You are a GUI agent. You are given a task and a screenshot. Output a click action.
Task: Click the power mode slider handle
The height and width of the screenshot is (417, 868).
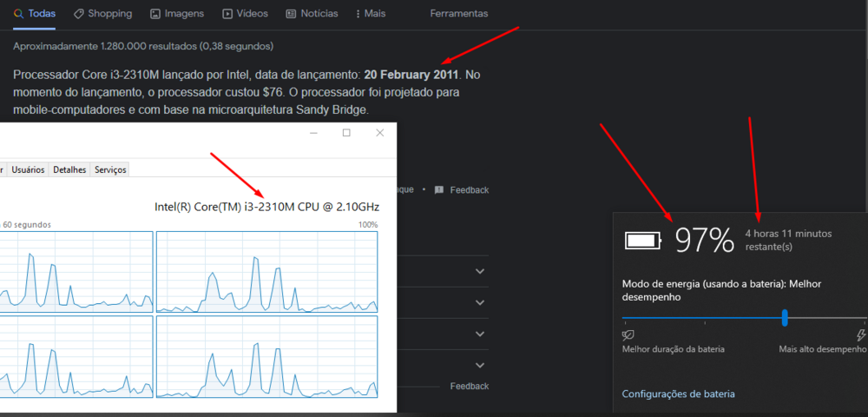click(x=785, y=317)
